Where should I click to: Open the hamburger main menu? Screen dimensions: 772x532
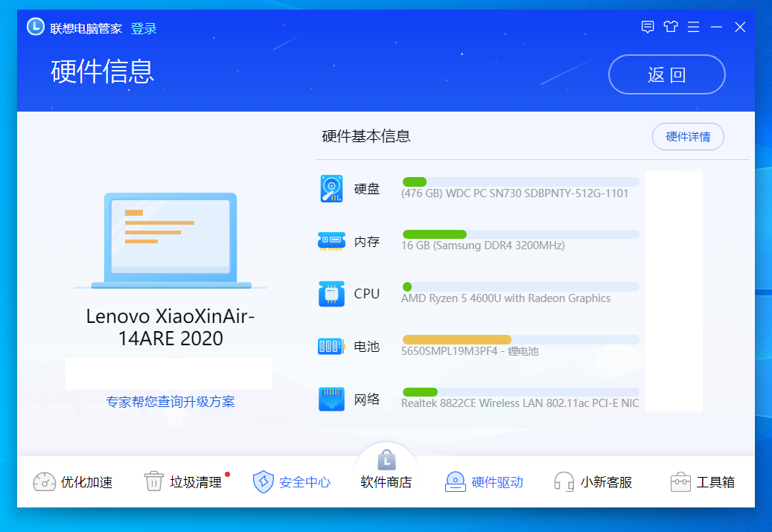[x=693, y=27]
